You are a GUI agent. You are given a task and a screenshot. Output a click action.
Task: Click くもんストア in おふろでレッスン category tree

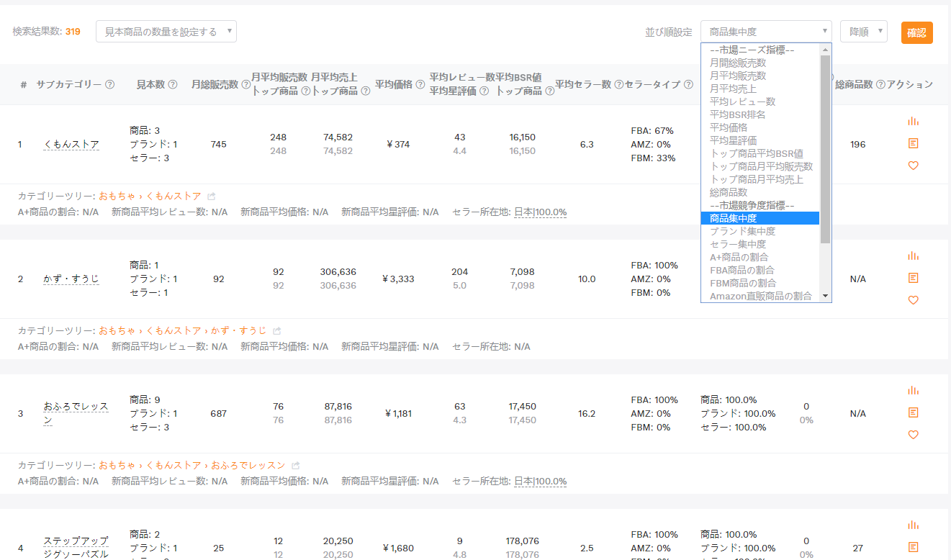tap(173, 465)
